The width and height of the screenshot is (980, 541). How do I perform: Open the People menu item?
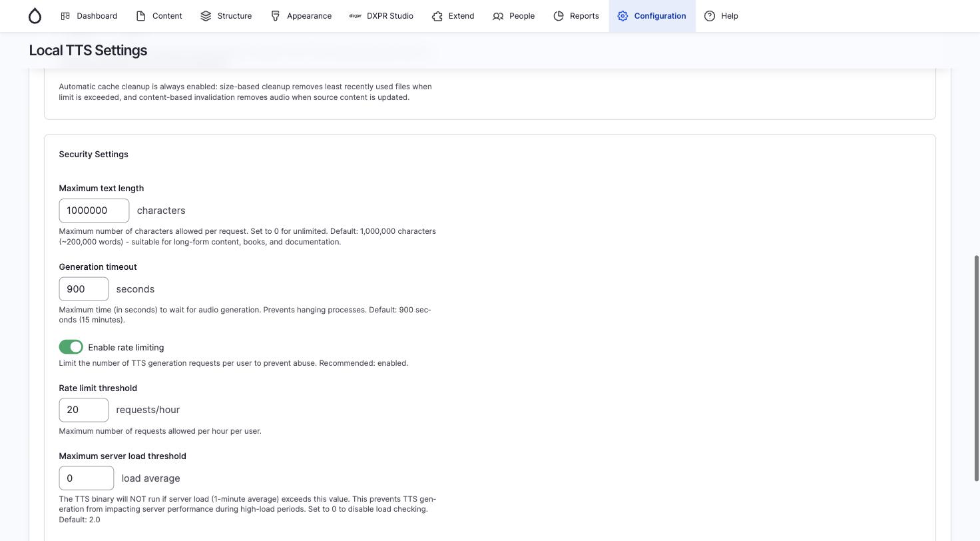[513, 16]
